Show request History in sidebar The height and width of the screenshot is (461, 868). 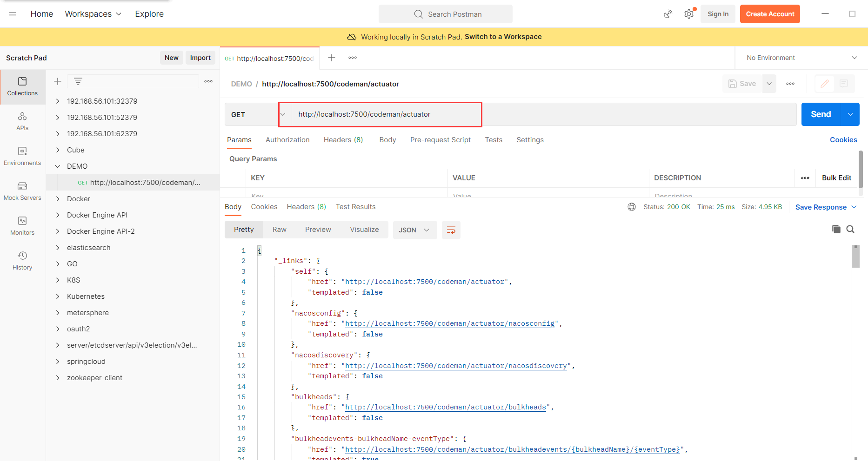[22, 261]
